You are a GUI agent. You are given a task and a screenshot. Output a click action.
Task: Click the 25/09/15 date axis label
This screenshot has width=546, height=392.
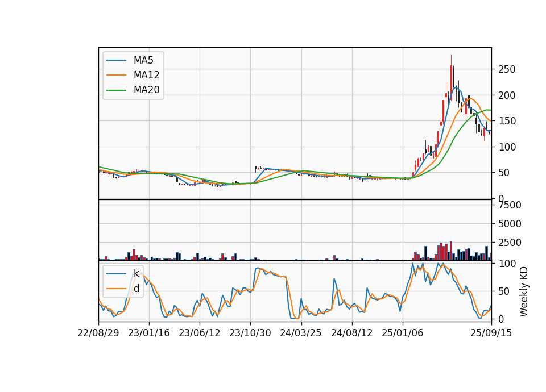(491, 333)
